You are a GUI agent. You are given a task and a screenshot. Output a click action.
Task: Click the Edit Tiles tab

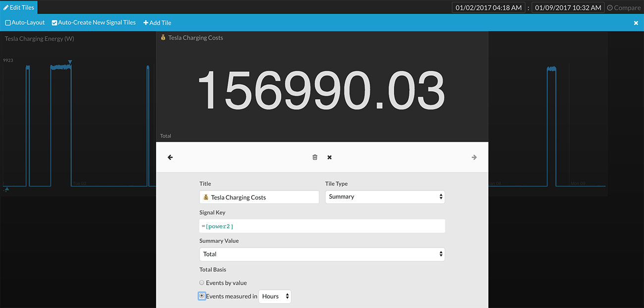tap(19, 7)
